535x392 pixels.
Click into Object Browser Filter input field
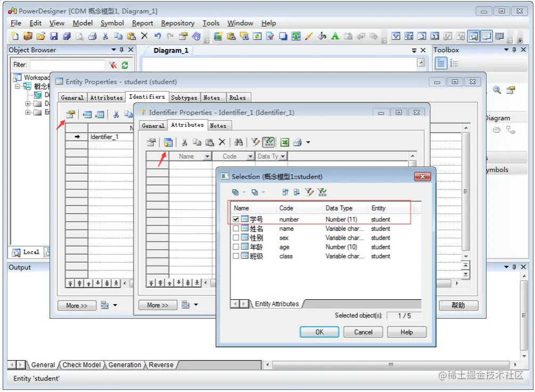[x=67, y=65]
